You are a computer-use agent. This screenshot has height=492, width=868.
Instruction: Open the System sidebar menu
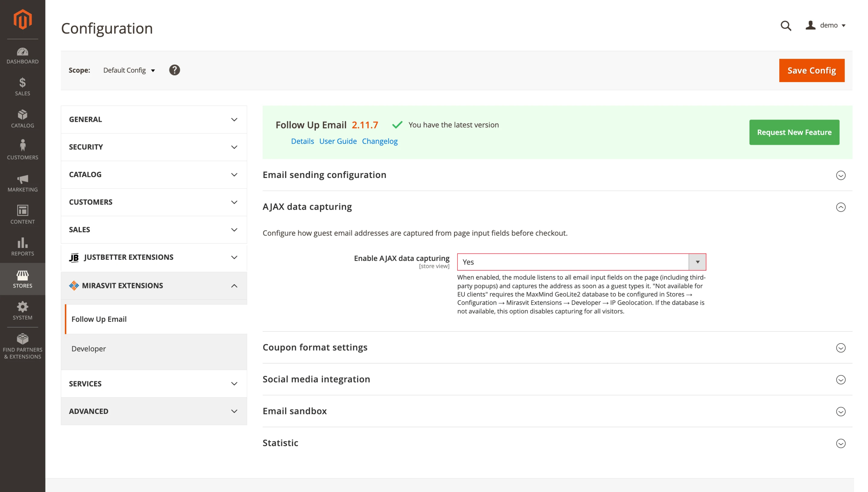[x=23, y=311]
